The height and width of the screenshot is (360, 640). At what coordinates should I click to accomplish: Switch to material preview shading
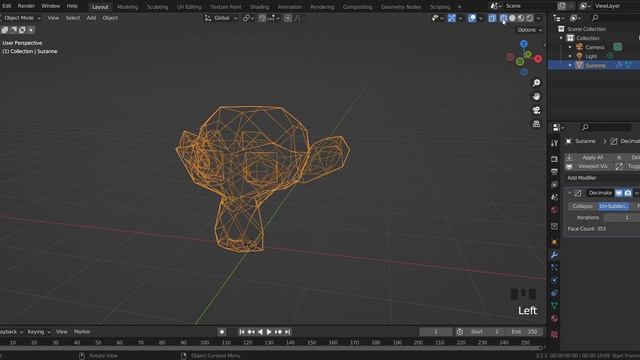(521, 18)
